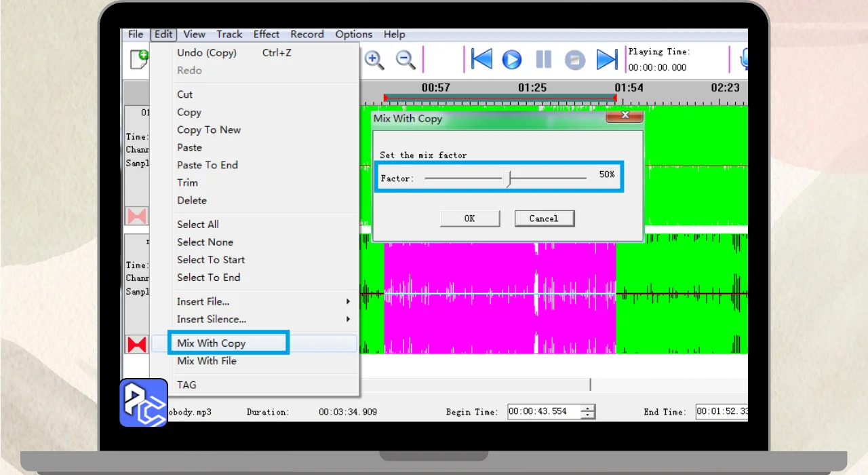Toggle the faded bowtie icon on upper track
Screen dimensions: 868x475
pyautogui.click(x=137, y=216)
